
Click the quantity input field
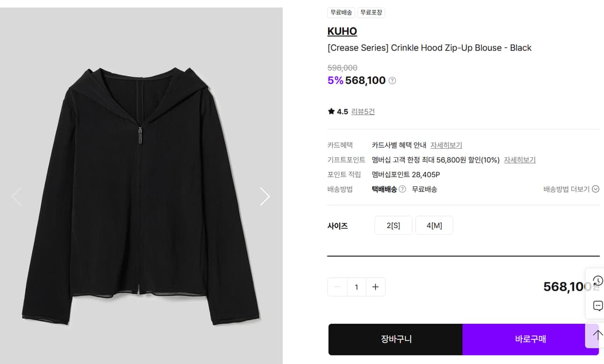click(356, 287)
